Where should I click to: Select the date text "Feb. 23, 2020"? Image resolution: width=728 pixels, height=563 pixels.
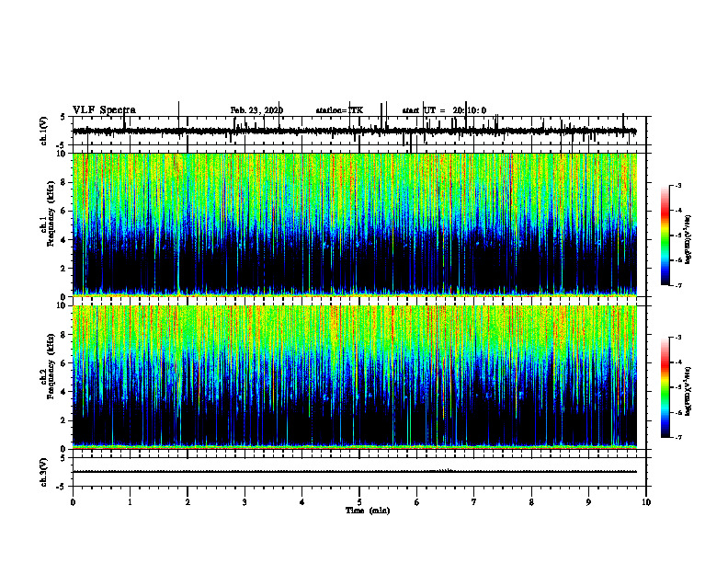coord(256,110)
